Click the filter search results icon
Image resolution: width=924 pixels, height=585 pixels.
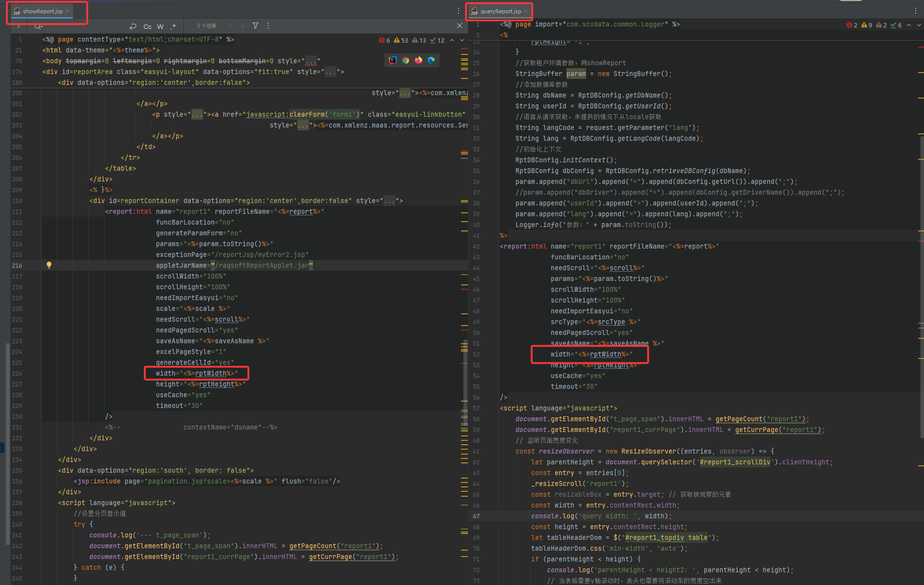(256, 25)
